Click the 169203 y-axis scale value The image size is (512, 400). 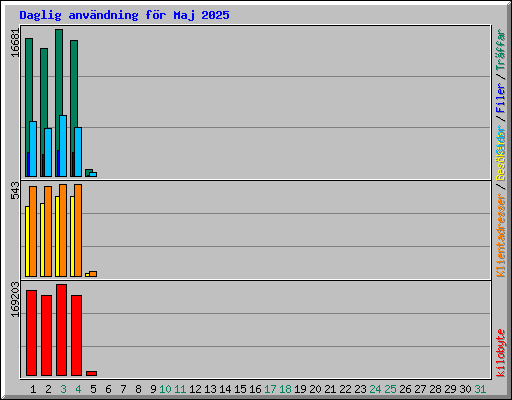(15, 299)
